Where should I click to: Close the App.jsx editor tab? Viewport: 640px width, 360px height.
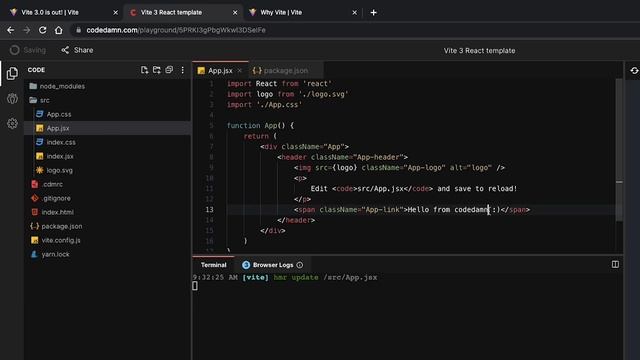[240, 71]
